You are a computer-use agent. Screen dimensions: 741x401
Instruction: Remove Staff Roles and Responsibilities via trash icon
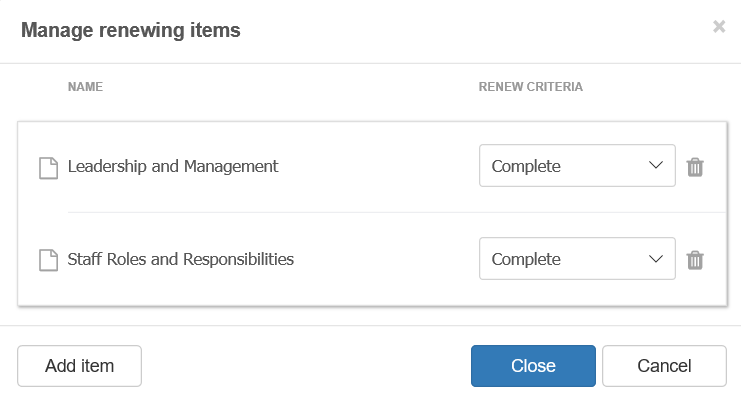tap(695, 260)
